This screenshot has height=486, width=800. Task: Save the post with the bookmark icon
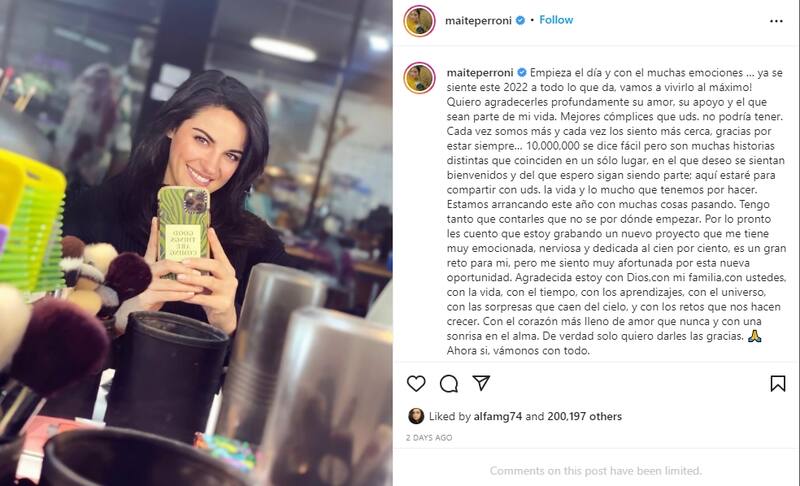(778, 383)
